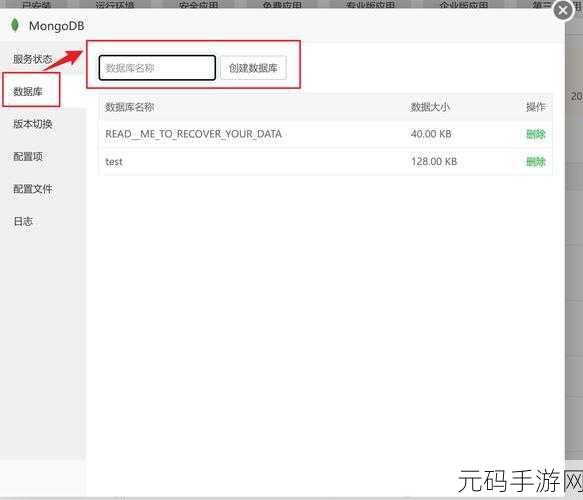Click the 数据库名称 column header

click(x=129, y=107)
